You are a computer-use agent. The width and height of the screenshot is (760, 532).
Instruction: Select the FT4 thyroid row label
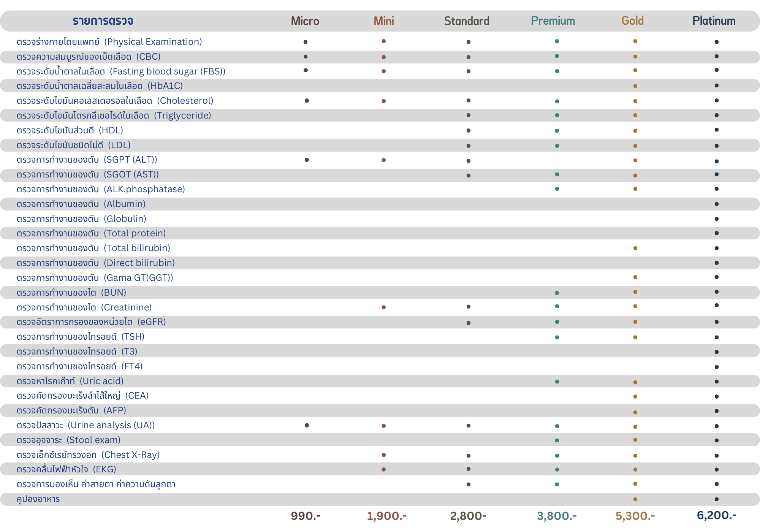tap(79, 366)
